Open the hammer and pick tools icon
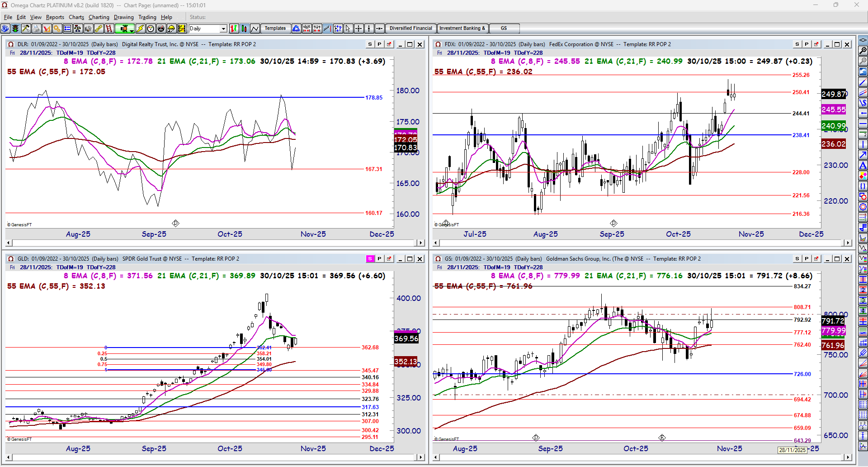 tap(26, 29)
